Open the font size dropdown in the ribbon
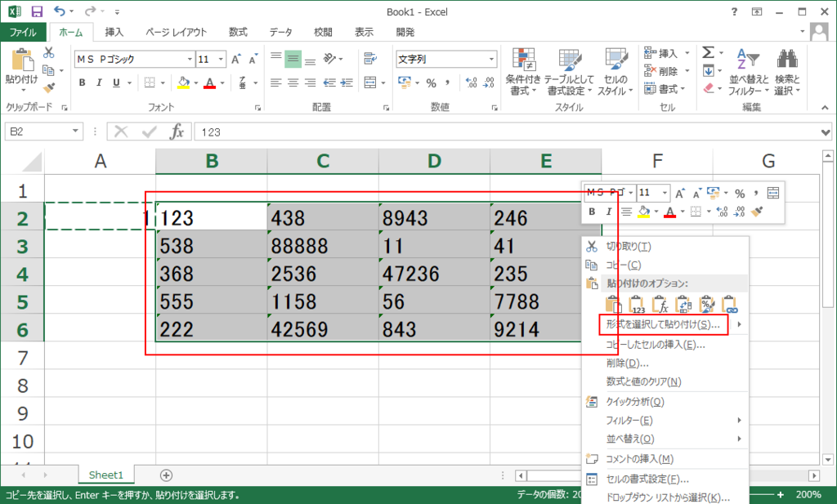837x504 pixels. (222, 59)
